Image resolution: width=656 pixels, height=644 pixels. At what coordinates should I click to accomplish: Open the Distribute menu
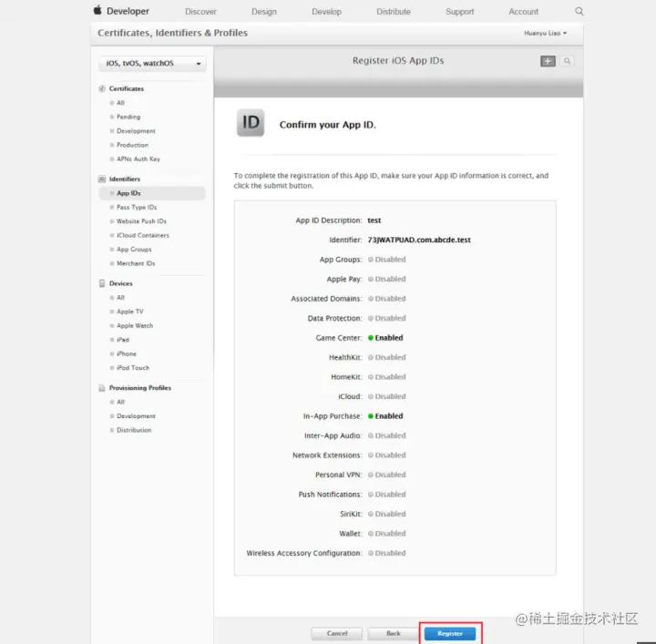click(394, 12)
